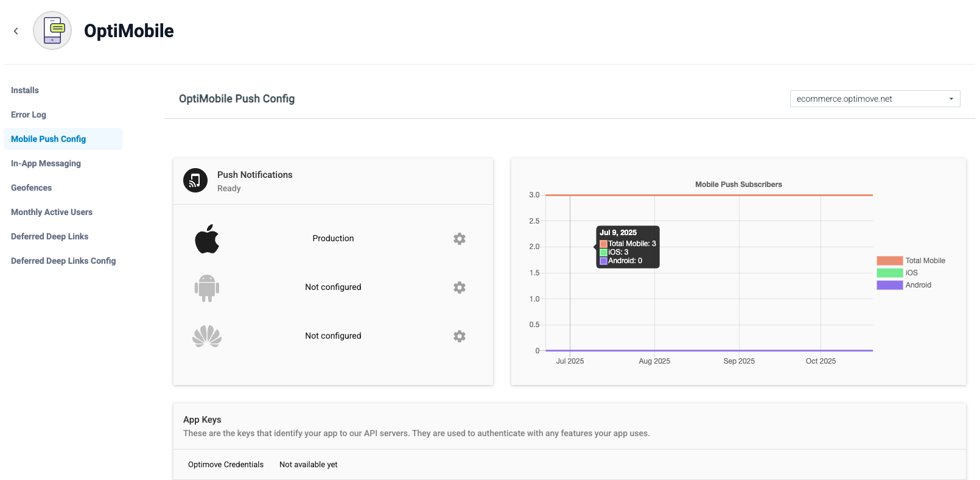Open Monthly Active Users page
980x480 pixels.
click(52, 212)
